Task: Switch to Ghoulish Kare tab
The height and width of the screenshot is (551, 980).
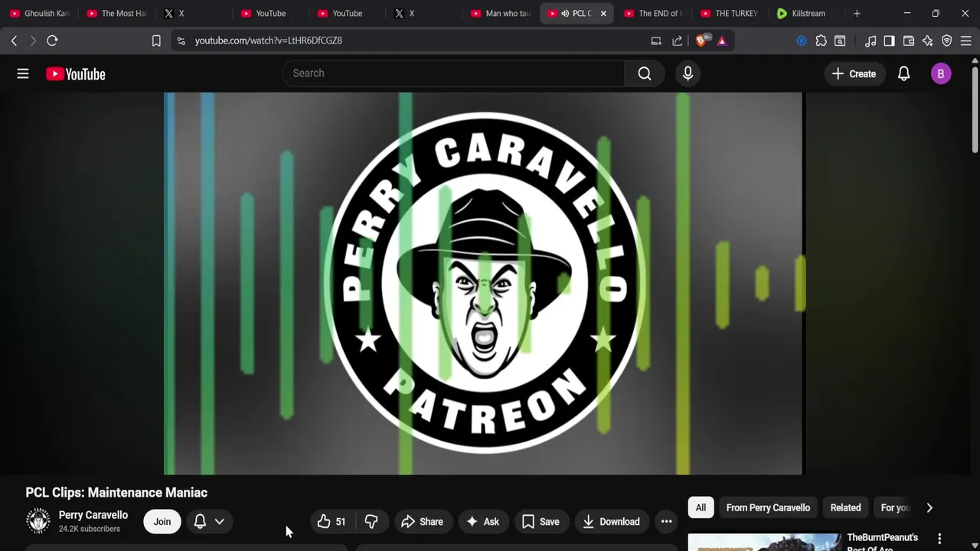Action: pyautogui.click(x=40, y=13)
